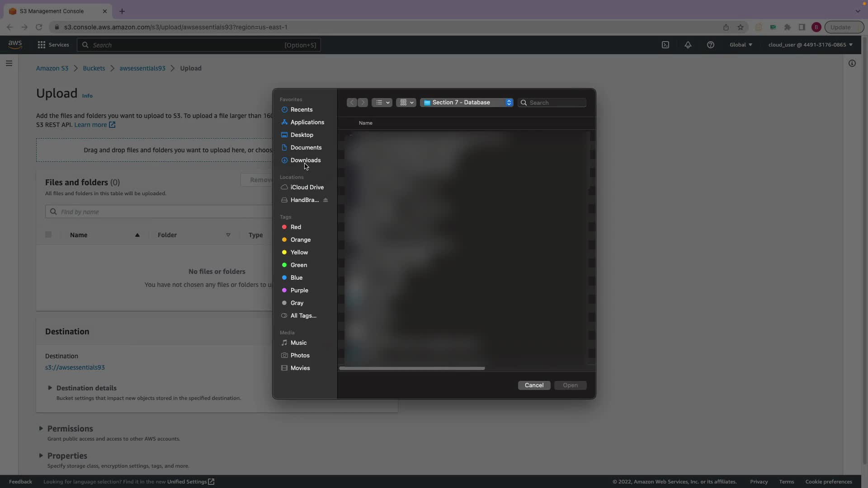868x488 pixels.
Task: Click the AWS logo home icon
Action: click(15, 44)
